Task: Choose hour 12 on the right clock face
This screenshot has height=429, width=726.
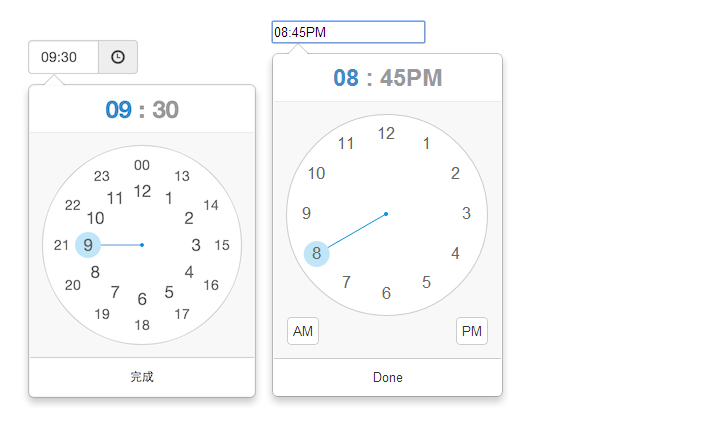Action: pyautogui.click(x=386, y=134)
